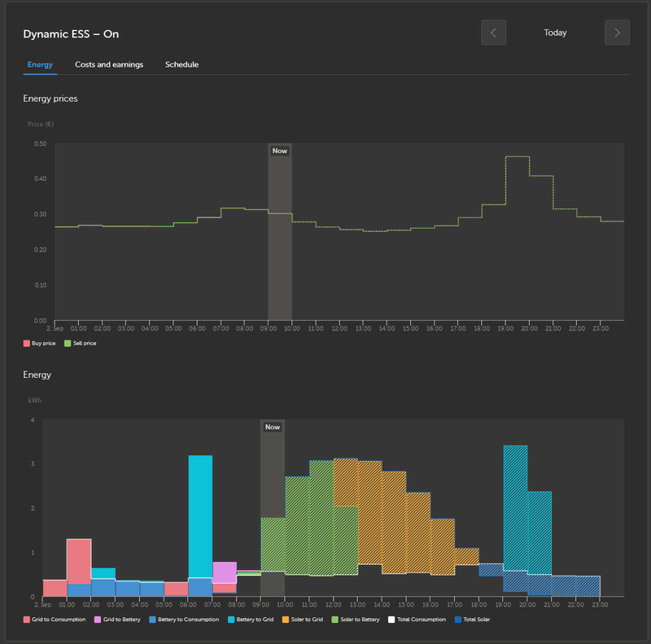Image resolution: width=651 pixels, height=644 pixels.
Task: Click the Energy prices heading
Action: (50, 99)
